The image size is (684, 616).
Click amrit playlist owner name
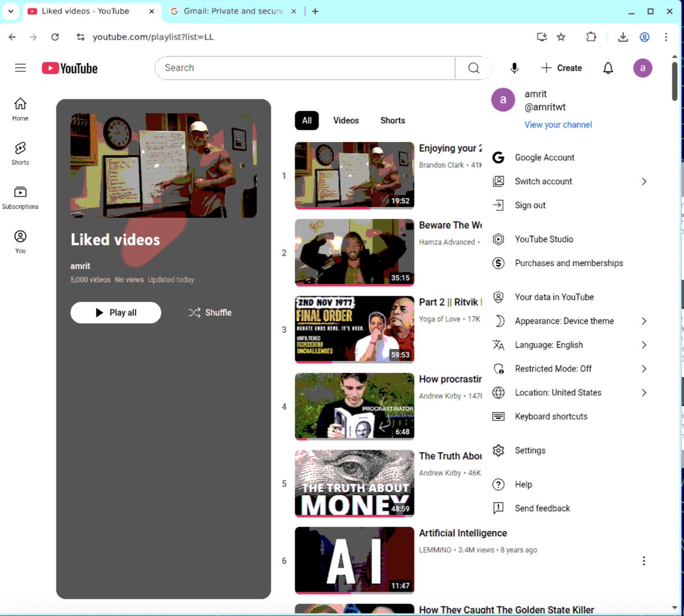point(80,266)
